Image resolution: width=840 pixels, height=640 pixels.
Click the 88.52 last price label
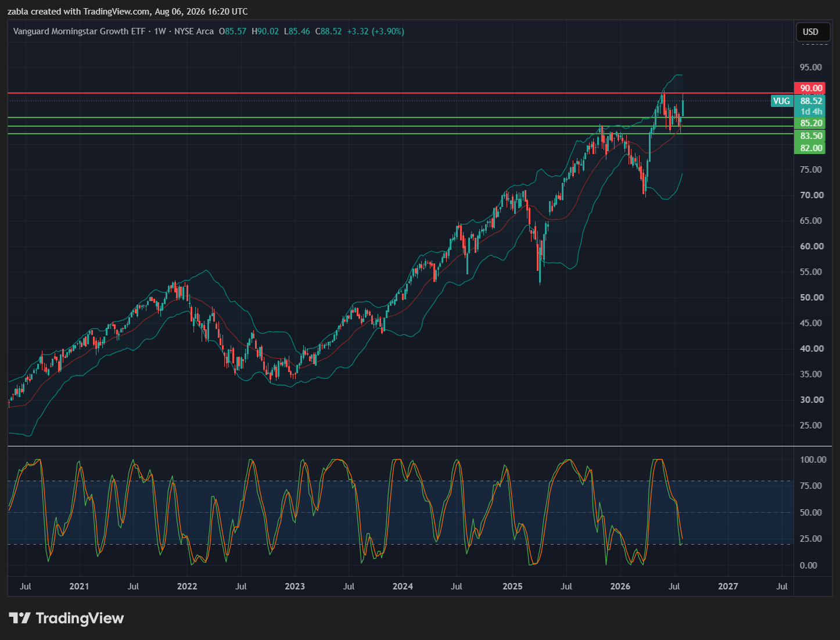pos(810,101)
